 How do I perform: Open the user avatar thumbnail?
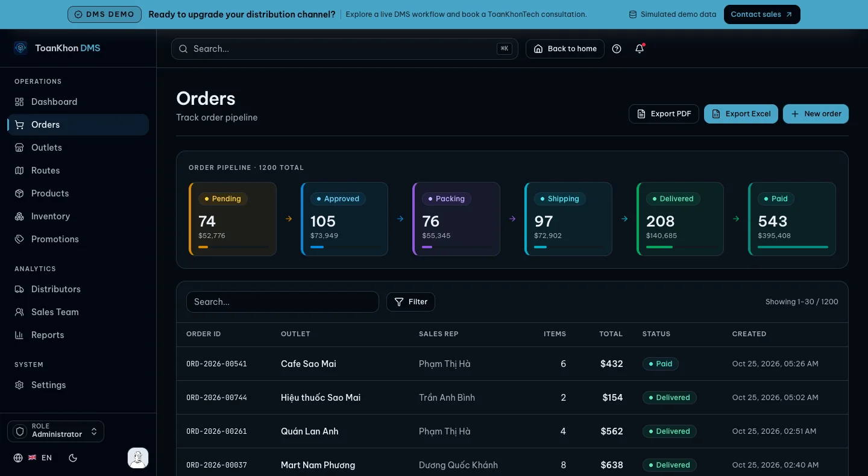(138, 458)
